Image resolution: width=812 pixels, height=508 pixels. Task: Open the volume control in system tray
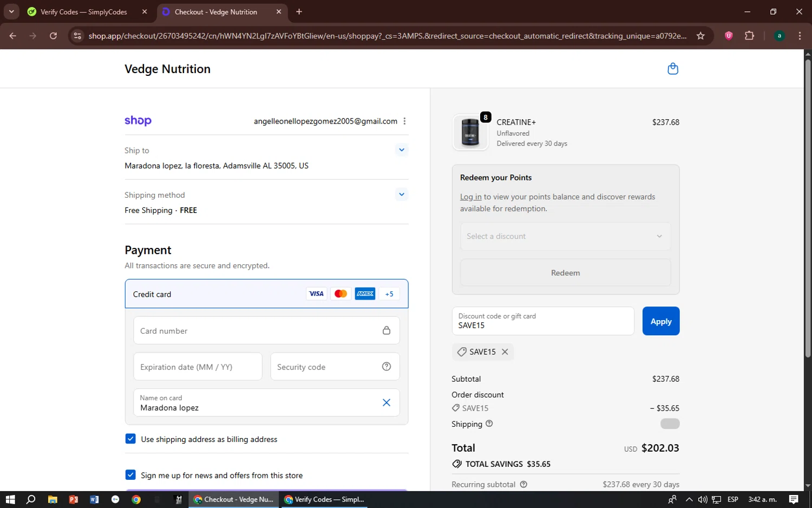[702, 499]
